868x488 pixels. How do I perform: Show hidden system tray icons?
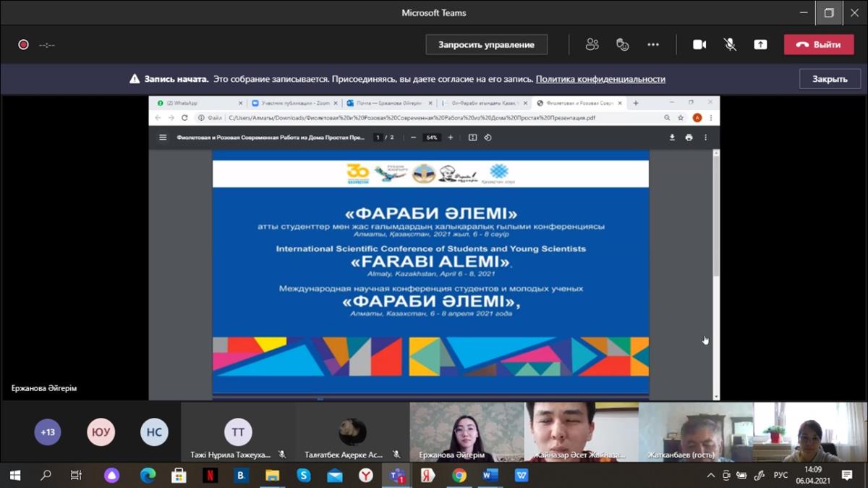[x=710, y=476]
